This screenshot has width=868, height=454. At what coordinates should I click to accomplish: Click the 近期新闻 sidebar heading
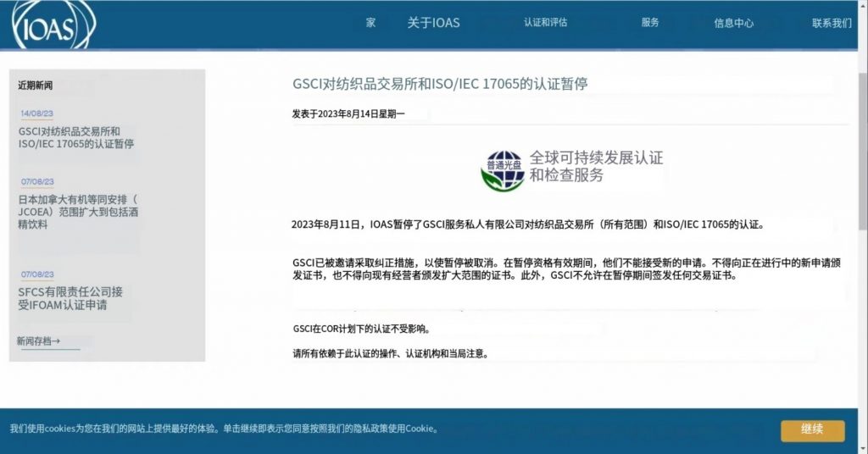36,86
